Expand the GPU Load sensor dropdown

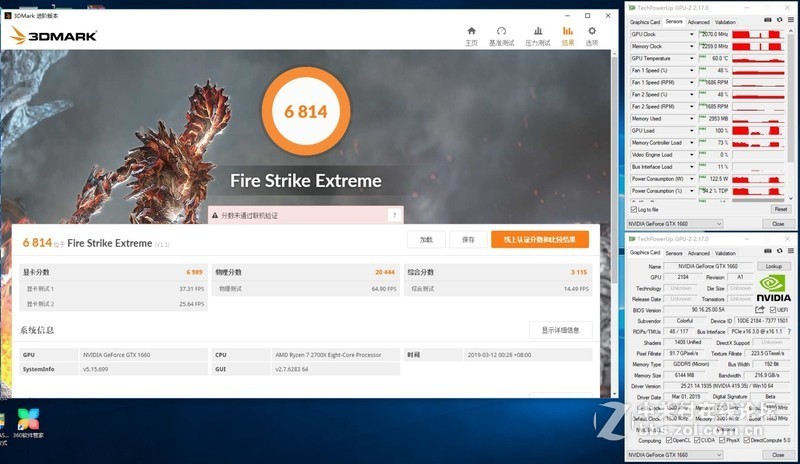pyautogui.click(x=692, y=131)
